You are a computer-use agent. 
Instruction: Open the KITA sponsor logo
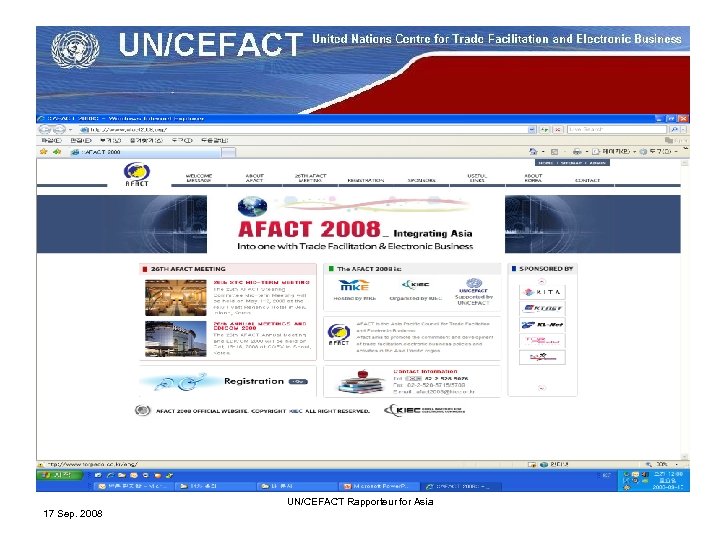(x=542, y=292)
